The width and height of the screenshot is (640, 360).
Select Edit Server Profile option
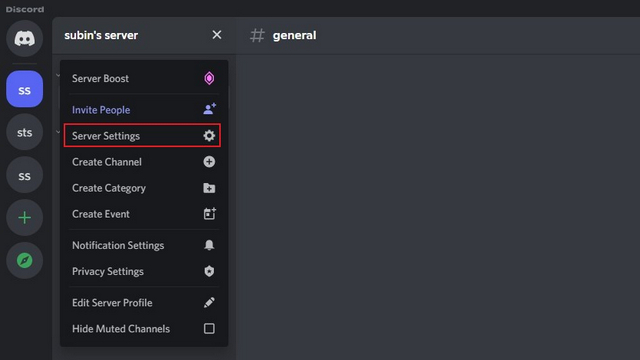pos(143,302)
